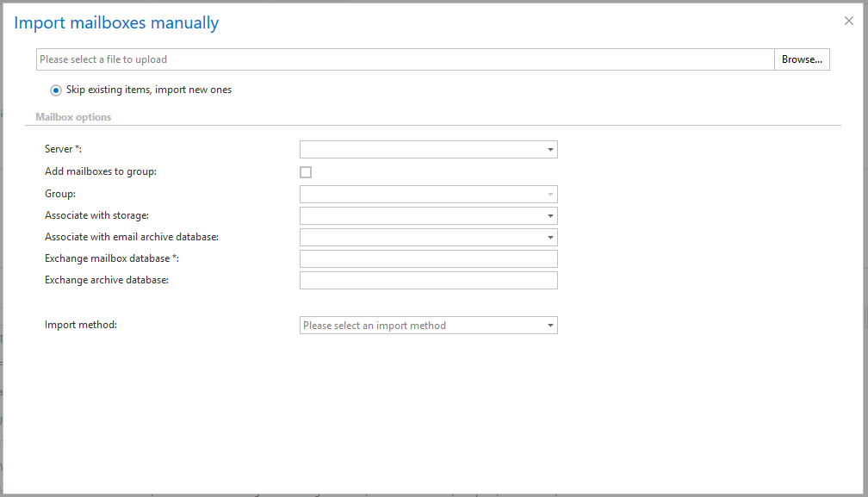This screenshot has width=868, height=497.
Task: Click the Browse... button
Action: [802, 59]
